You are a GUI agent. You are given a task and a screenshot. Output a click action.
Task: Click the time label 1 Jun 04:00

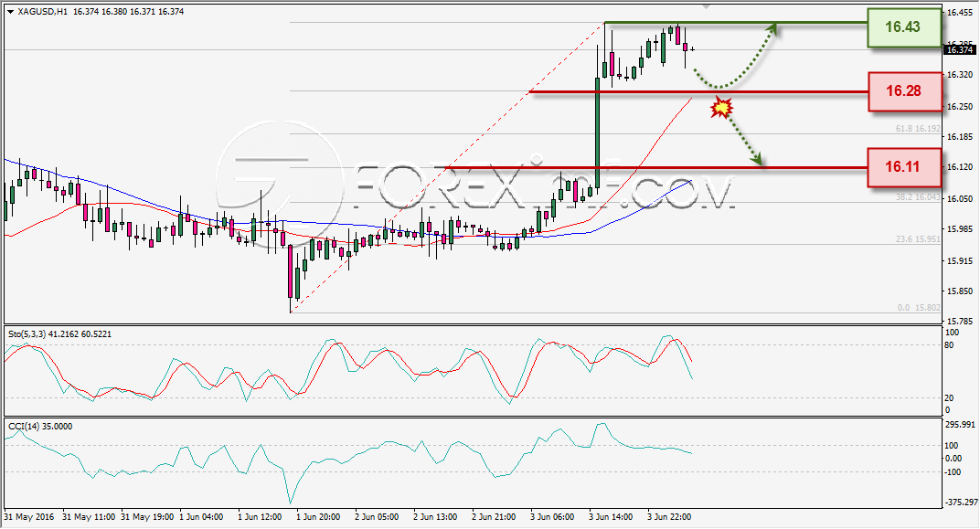click(x=201, y=517)
